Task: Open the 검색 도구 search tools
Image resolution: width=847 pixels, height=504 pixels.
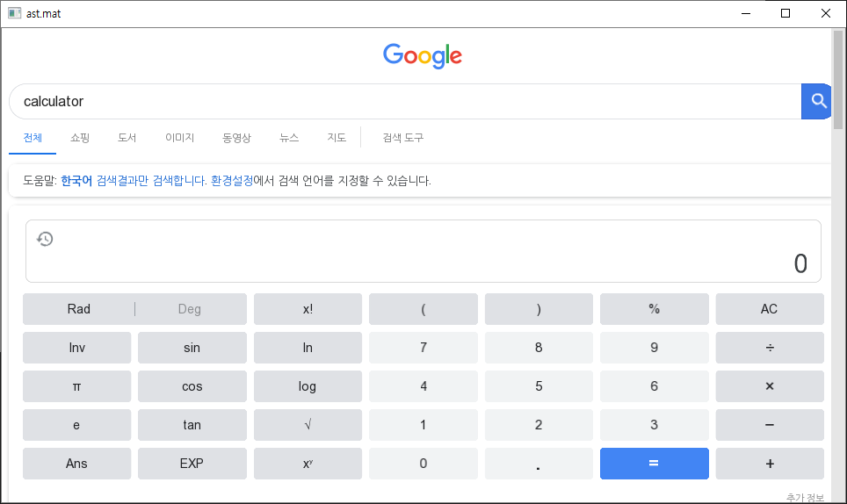Action: (x=403, y=138)
